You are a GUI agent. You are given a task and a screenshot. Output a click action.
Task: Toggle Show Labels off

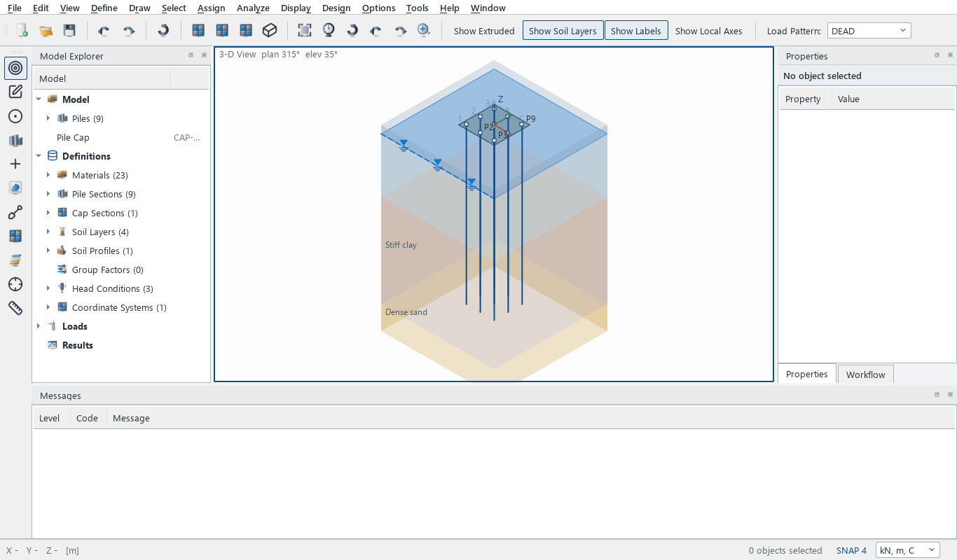pyautogui.click(x=636, y=31)
